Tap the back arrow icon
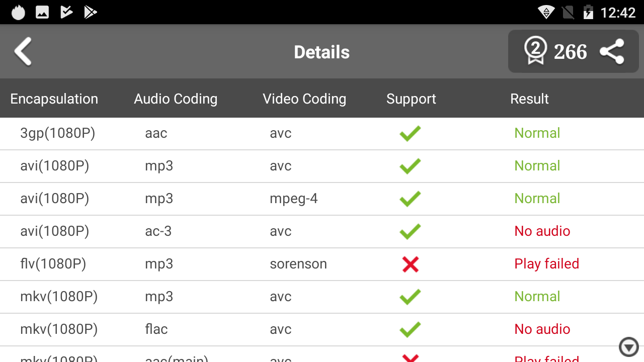 pyautogui.click(x=23, y=51)
